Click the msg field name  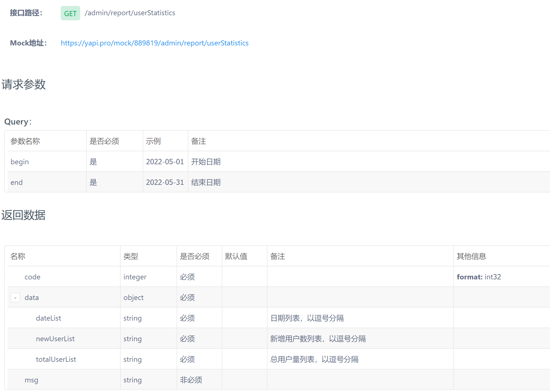point(31,380)
